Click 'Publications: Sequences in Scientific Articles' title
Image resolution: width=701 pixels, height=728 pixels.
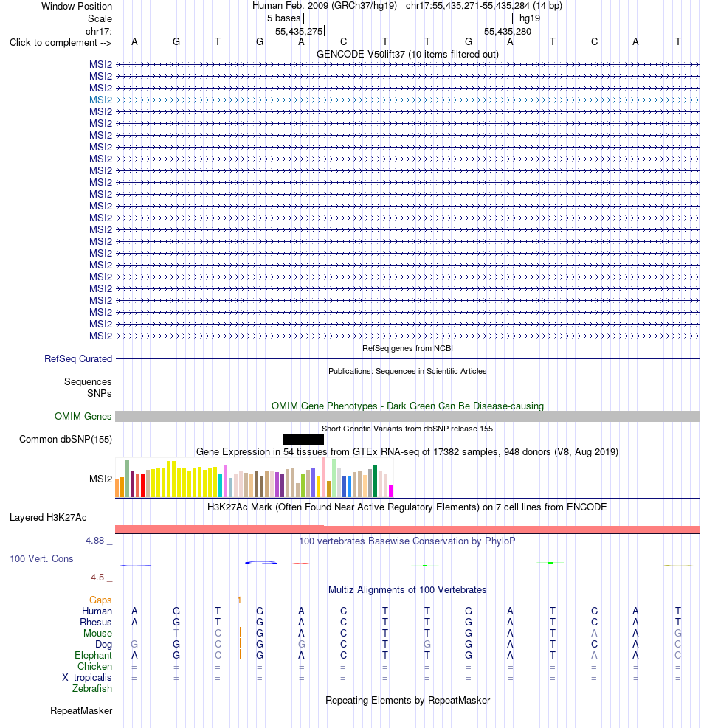pyautogui.click(x=407, y=372)
